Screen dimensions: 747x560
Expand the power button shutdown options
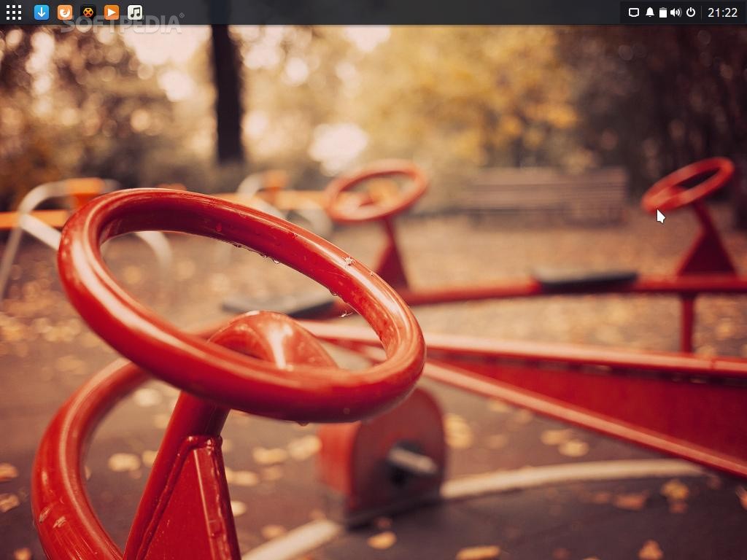(691, 12)
